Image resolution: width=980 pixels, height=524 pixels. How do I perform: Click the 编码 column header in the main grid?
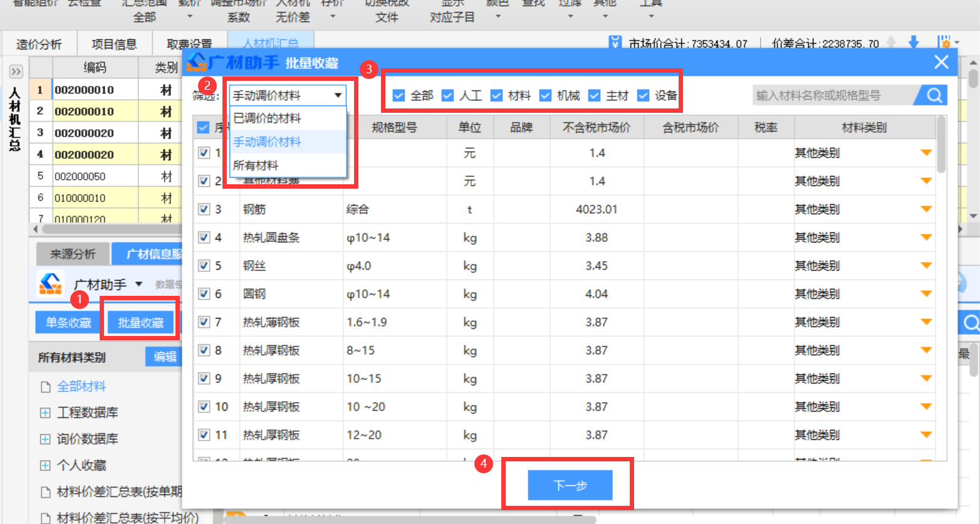[x=95, y=68]
